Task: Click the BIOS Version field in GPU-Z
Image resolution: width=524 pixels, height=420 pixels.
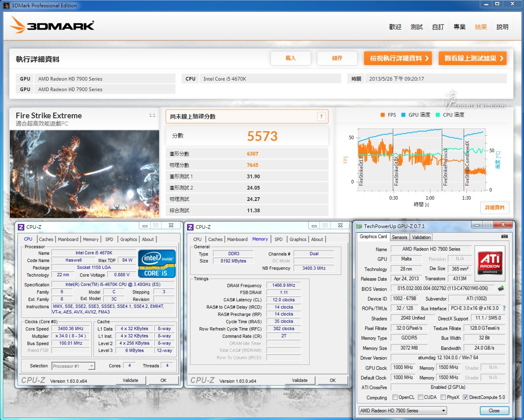Action: coord(443,289)
